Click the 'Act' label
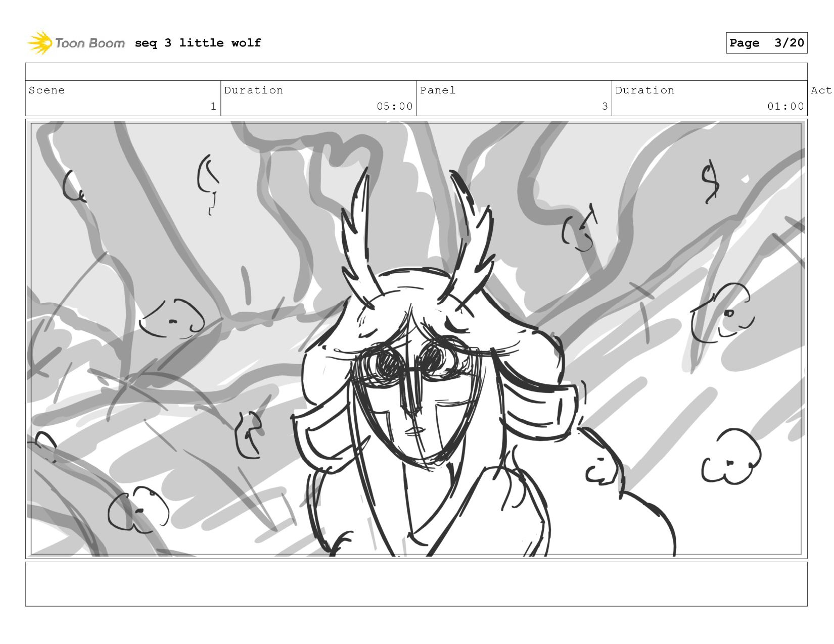This screenshot has height=644, width=834. [821, 90]
